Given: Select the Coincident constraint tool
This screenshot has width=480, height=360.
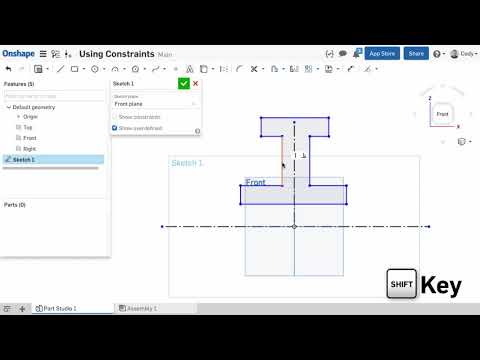Looking at the screenshot, I should pyautogui.click(x=367, y=69).
